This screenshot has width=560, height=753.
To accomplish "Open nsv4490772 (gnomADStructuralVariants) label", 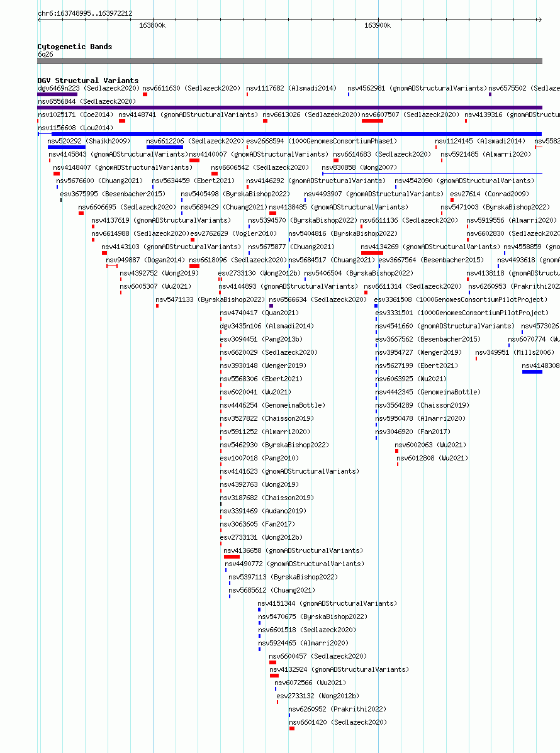I will click(294, 564).
